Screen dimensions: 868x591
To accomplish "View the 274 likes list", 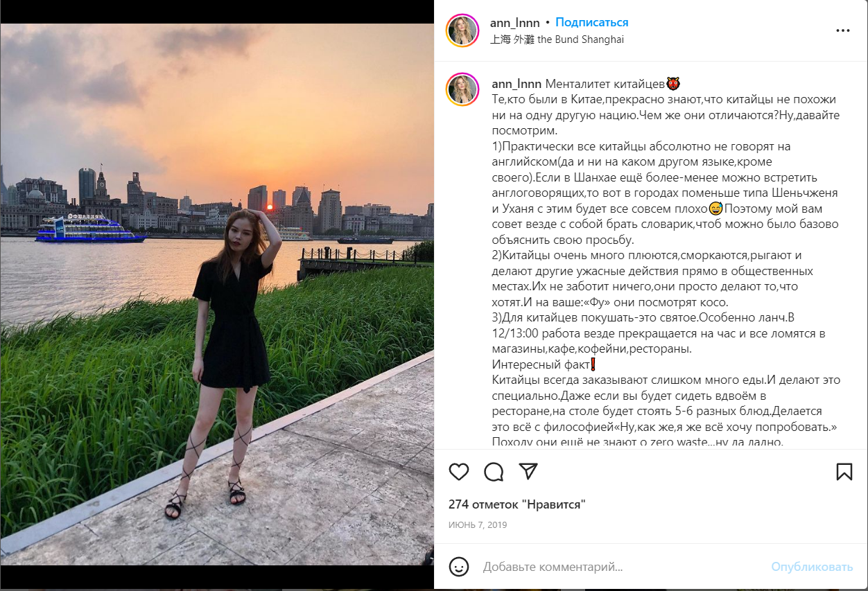I will click(x=517, y=504).
